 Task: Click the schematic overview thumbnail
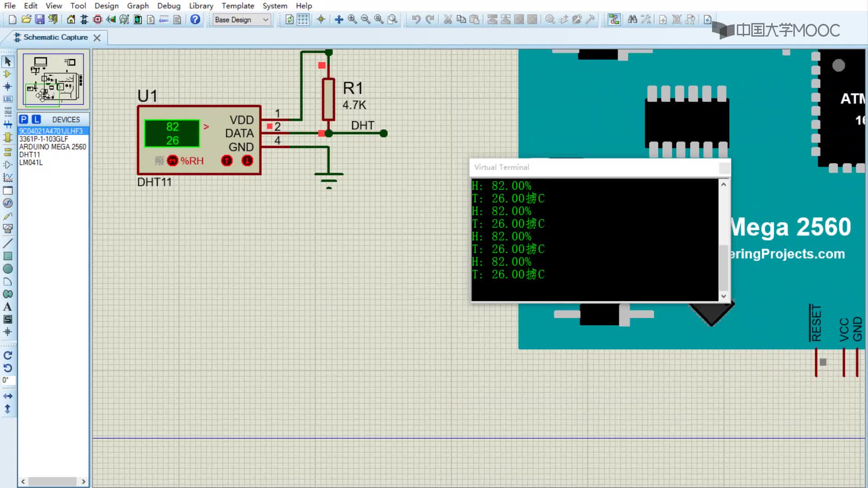pyautogui.click(x=53, y=80)
